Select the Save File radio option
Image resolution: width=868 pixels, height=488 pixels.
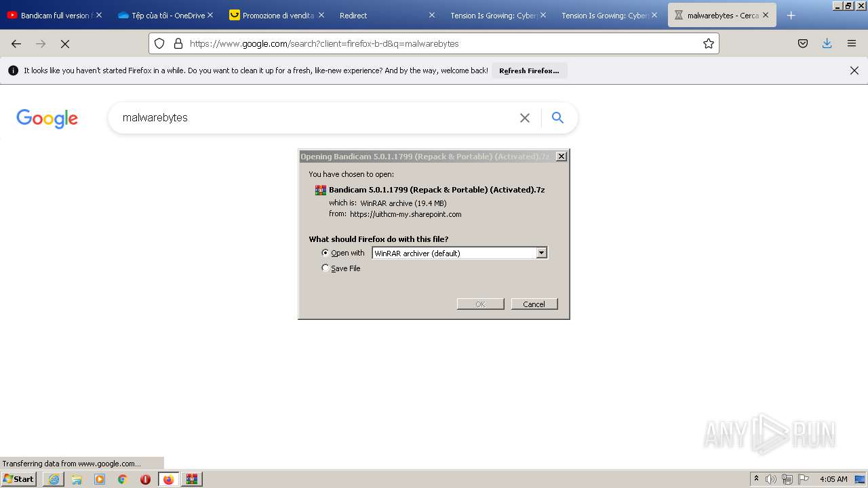point(325,268)
